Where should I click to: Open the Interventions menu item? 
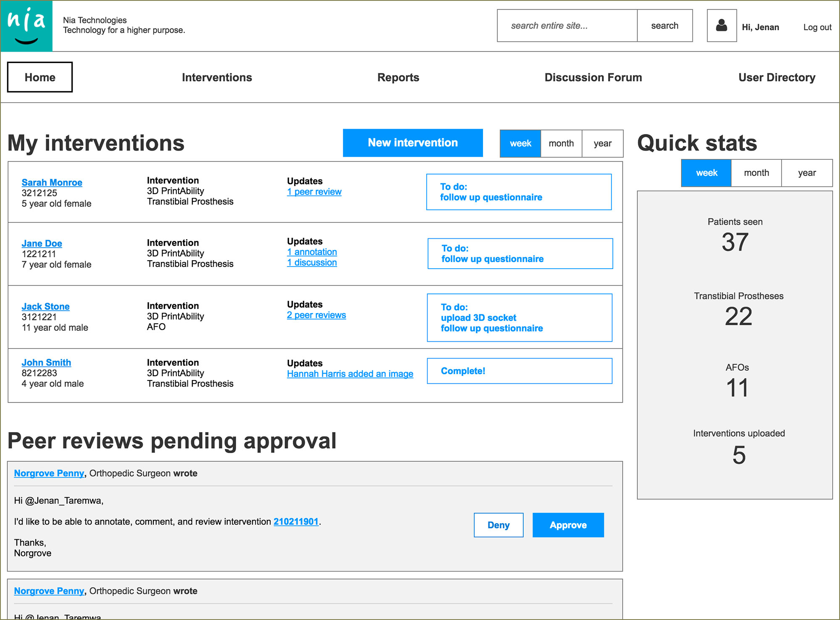[218, 78]
